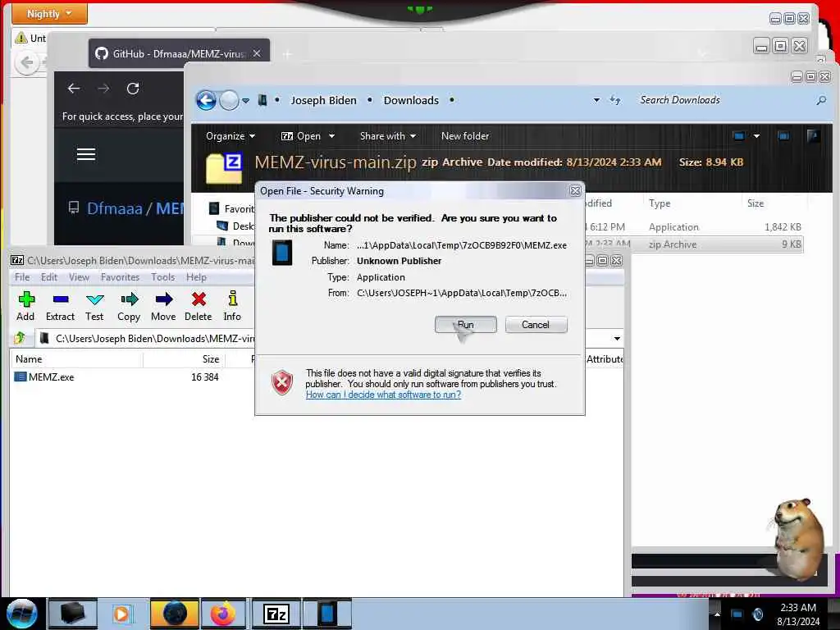Click the browser Reload icon
The image size is (840, 630).
click(x=133, y=89)
